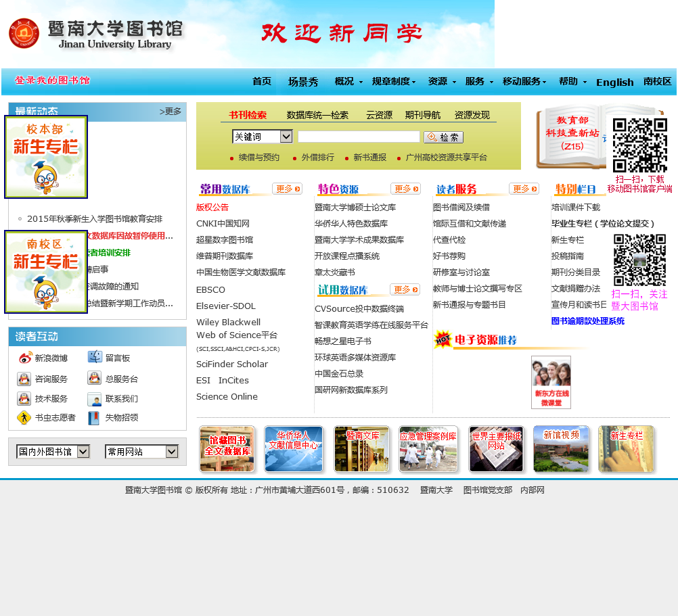This screenshot has width=678, height=616.
Task: Open the 暨南文库 thumbnail
Action: point(361,449)
